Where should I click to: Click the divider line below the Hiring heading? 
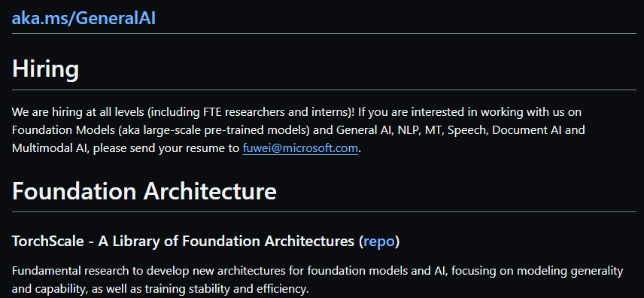(324, 90)
